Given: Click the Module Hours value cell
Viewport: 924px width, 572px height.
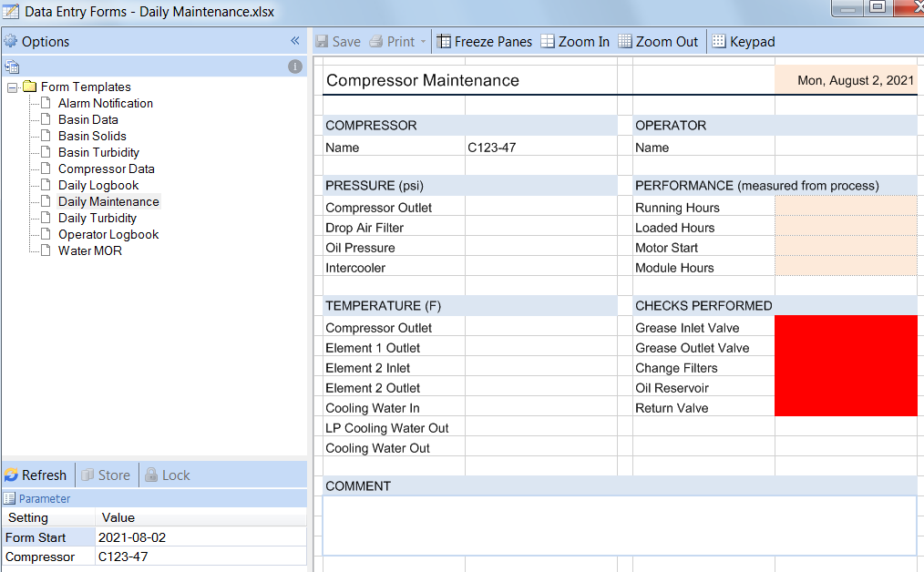Looking at the screenshot, I should pyautogui.click(x=846, y=267).
